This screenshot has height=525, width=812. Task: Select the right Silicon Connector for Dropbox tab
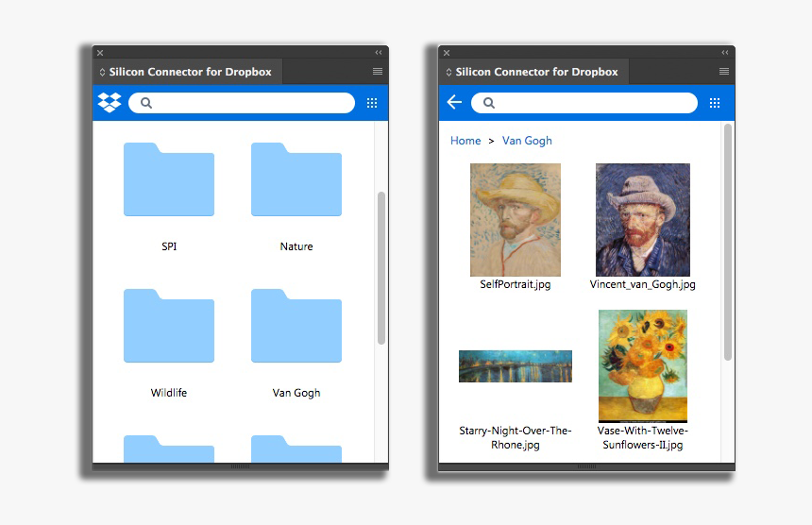533,72
